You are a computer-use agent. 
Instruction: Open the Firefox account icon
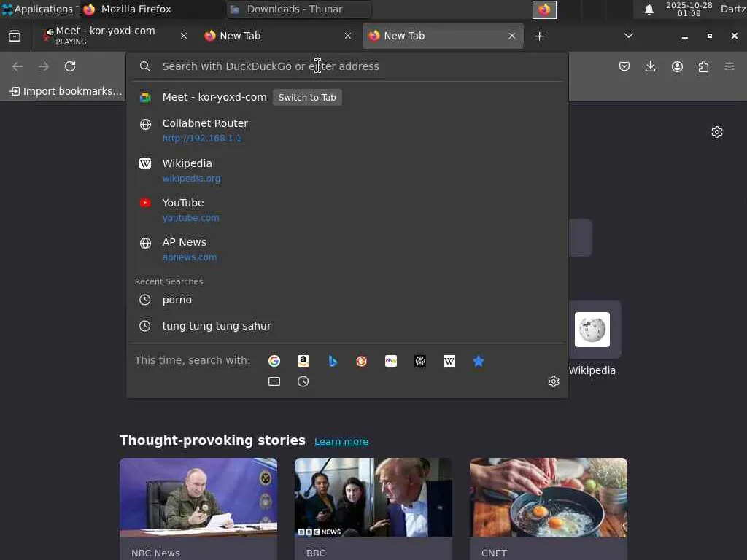(x=677, y=66)
